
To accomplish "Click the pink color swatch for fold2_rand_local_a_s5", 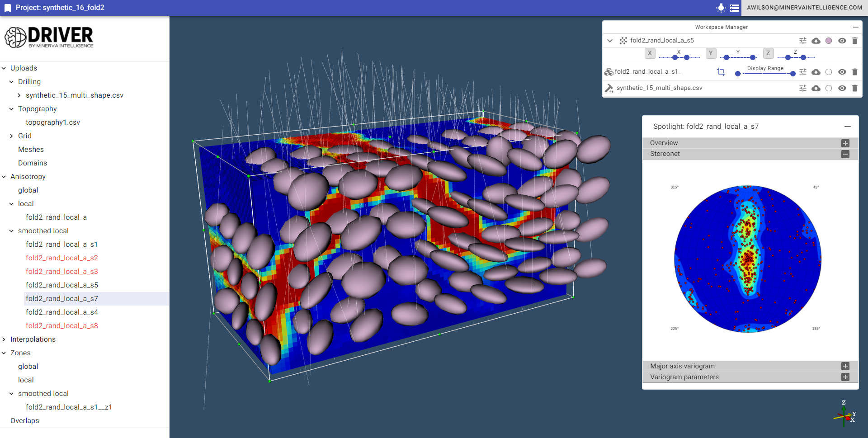I will 829,41.
